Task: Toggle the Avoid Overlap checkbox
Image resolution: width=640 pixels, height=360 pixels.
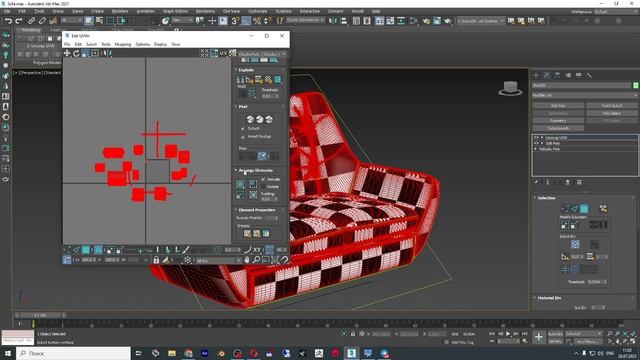Action: [243, 136]
